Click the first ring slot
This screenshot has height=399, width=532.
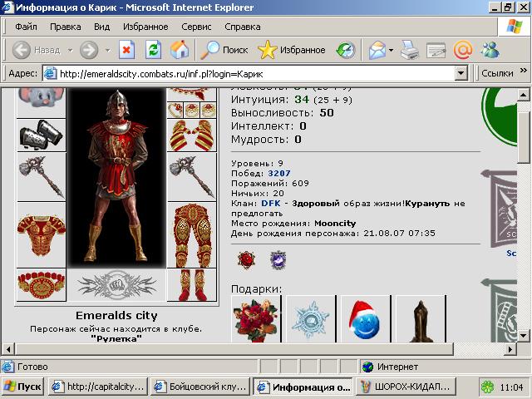click(x=175, y=110)
